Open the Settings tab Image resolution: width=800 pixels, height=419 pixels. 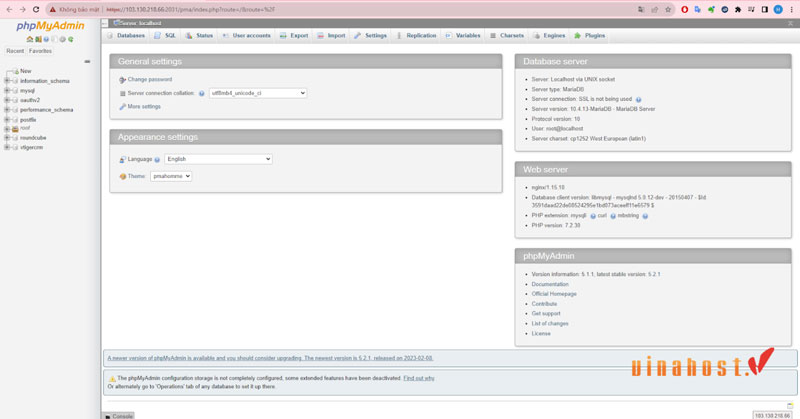click(x=370, y=36)
